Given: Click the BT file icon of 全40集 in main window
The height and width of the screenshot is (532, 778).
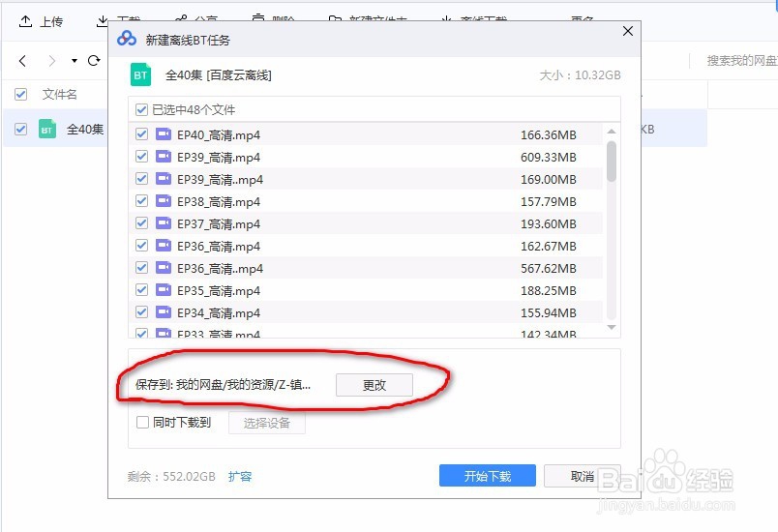Looking at the screenshot, I should (x=47, y=129).
